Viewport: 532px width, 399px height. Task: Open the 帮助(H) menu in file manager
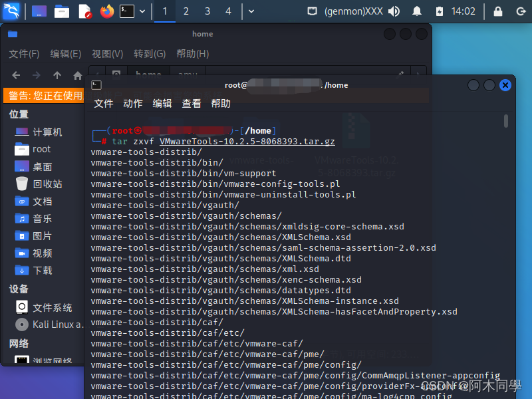pyautogui.click(x=193, y=54)
